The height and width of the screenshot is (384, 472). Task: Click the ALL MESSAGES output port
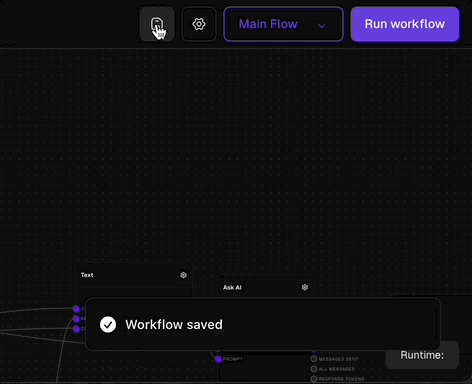[x=314, y=369]
